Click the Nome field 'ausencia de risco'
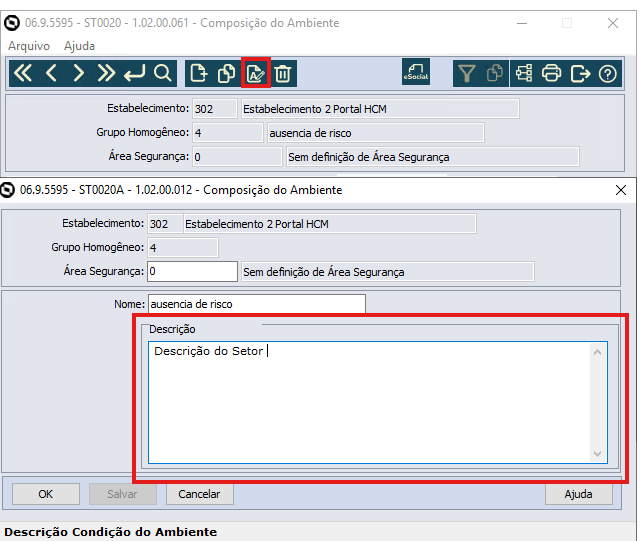The height and width of the screenshot is (541, 640). click(x=257, y=304)
